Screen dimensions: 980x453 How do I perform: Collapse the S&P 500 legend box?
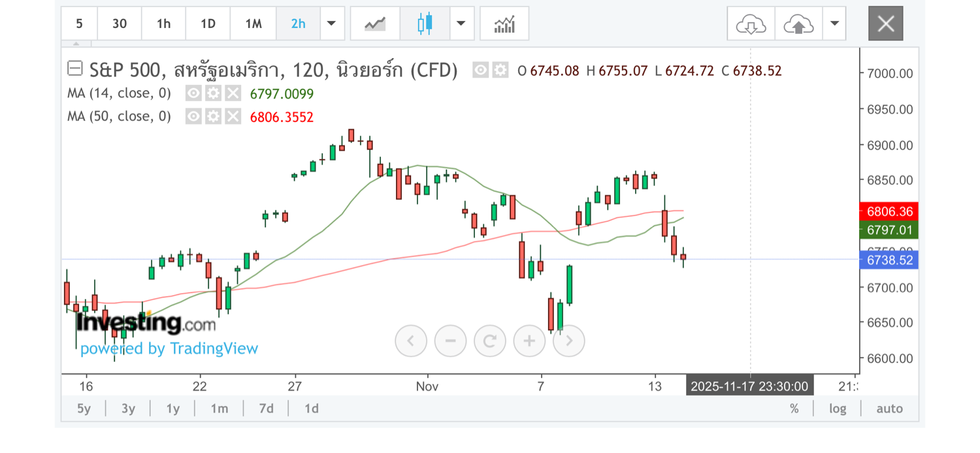[75, 69]
